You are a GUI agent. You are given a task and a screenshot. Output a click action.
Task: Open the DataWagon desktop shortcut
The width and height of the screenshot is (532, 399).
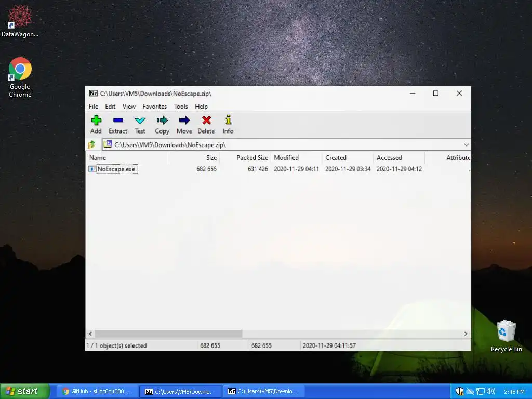20,21
